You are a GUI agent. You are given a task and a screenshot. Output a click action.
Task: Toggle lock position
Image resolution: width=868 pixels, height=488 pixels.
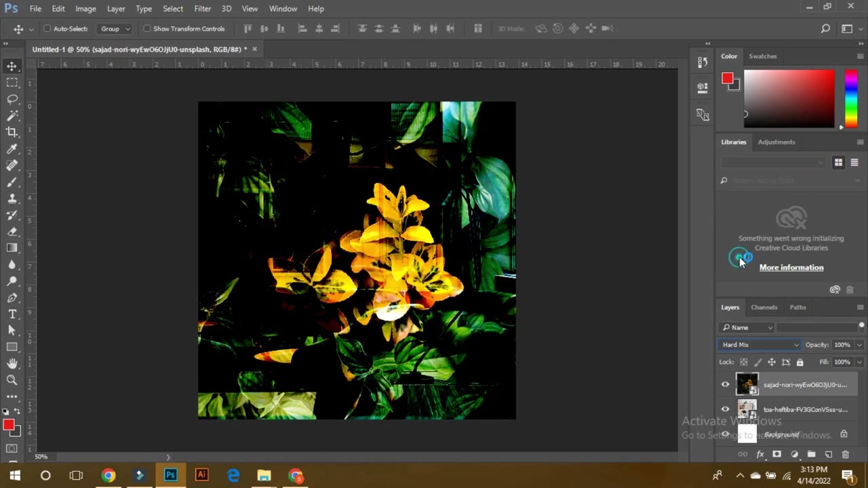point(772,363)
